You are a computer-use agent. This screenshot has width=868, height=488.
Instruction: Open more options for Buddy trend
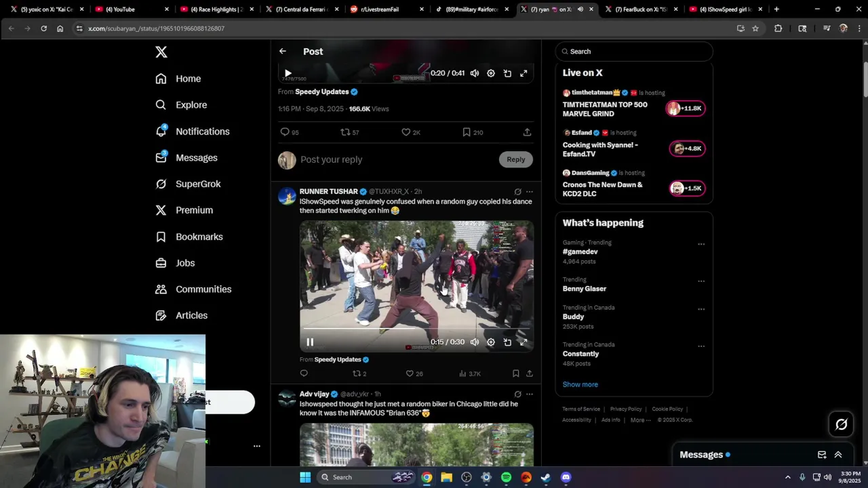click(701, 309)
